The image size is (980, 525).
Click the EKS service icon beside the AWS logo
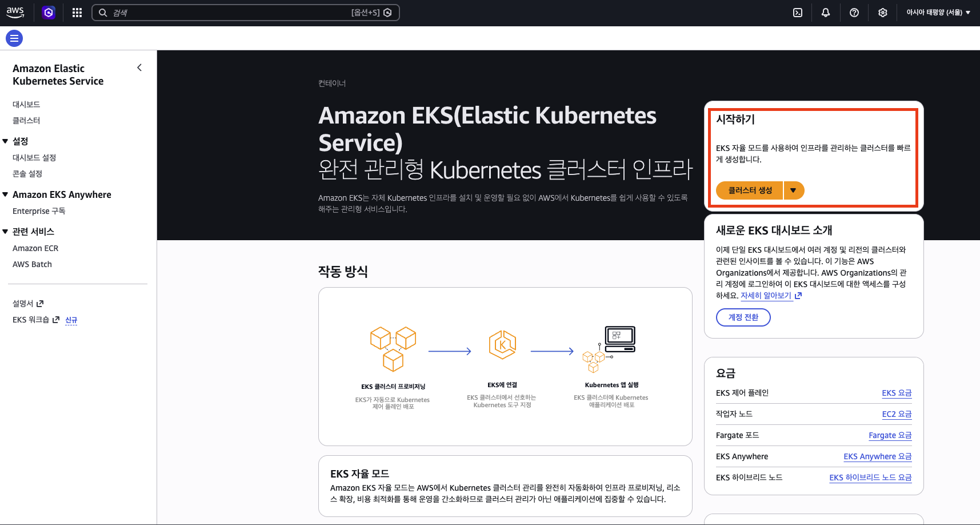coord(49,12)
